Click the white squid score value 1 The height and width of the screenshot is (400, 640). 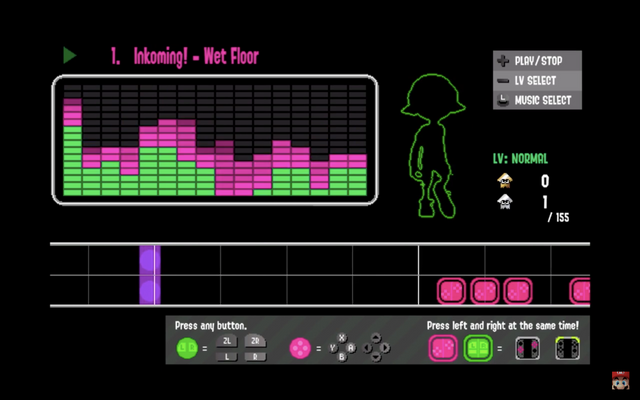pyautogui.click(x=545, y=202)
